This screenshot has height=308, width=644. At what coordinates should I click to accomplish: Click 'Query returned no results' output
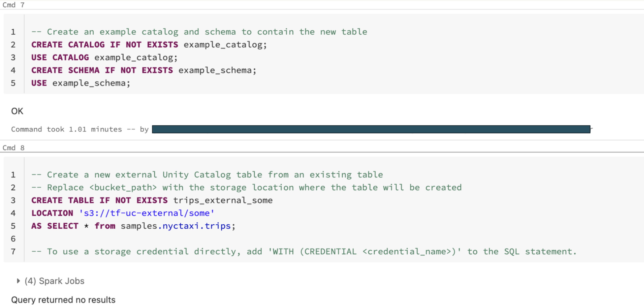63,300
